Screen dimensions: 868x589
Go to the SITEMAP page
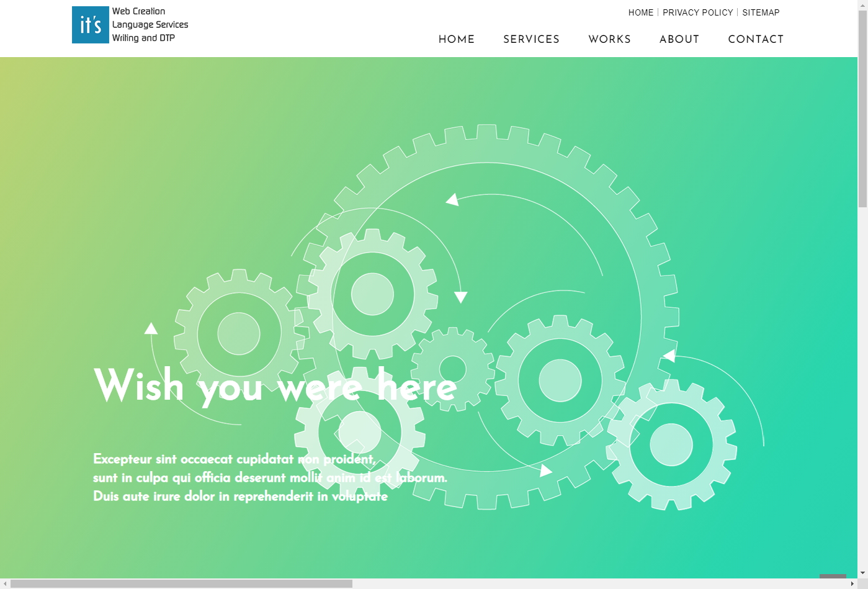pos(761,12)
